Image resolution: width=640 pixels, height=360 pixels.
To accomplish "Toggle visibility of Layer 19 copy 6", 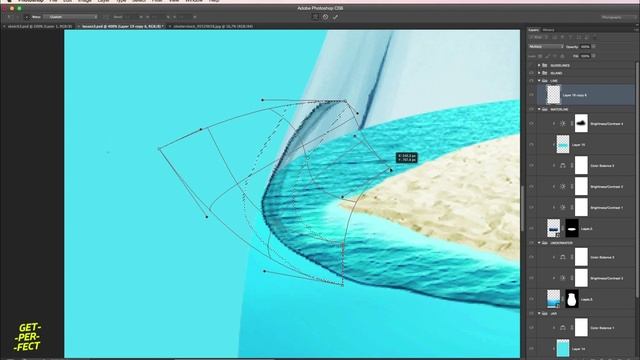I will click(x=531, y=95).
